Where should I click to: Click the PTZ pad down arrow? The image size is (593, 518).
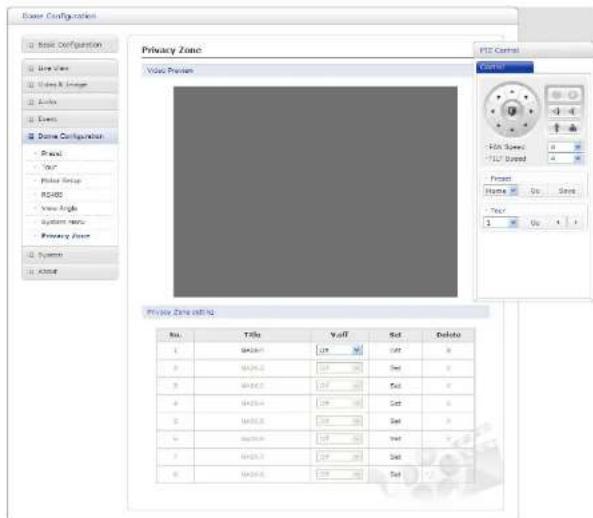coord(512,130)
